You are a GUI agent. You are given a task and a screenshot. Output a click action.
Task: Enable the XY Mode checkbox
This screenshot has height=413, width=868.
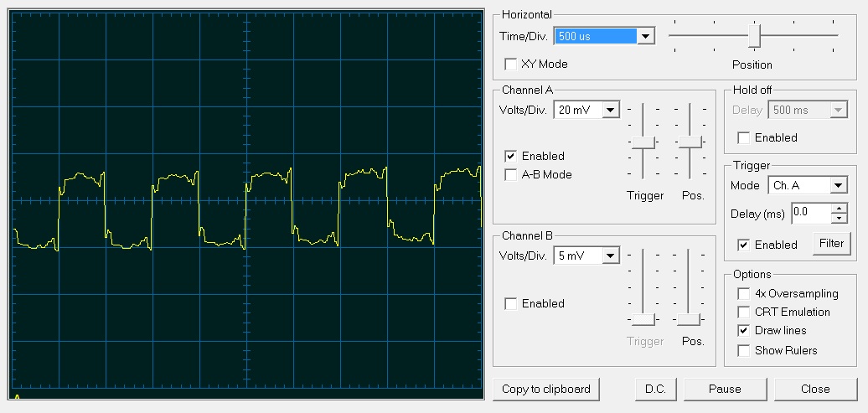coord(510,65)
